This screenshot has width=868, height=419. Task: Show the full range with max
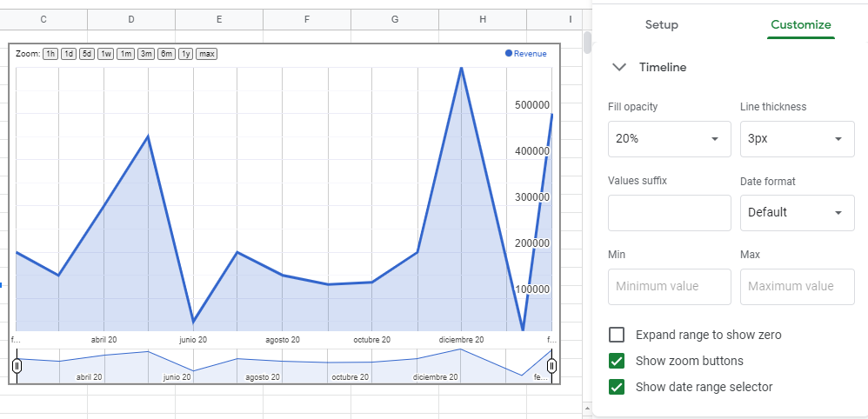pyautogui.click(x=206, y=54)
